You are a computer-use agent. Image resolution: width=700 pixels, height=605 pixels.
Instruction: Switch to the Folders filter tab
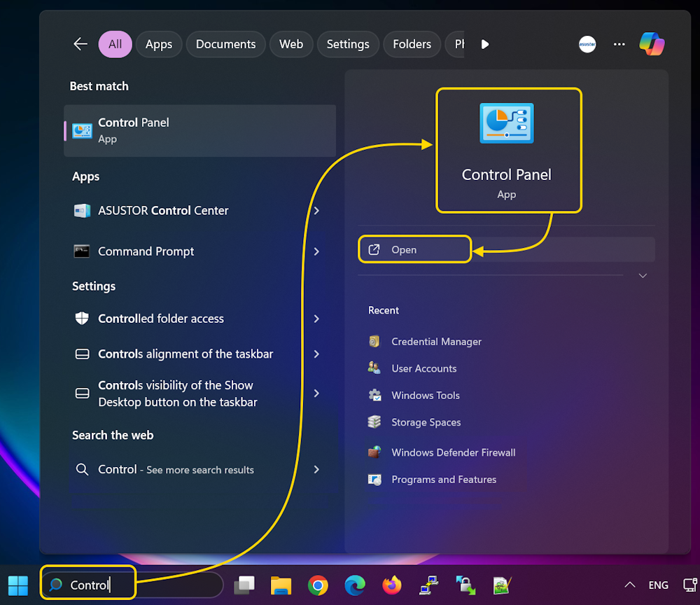(x=412, y=44)
